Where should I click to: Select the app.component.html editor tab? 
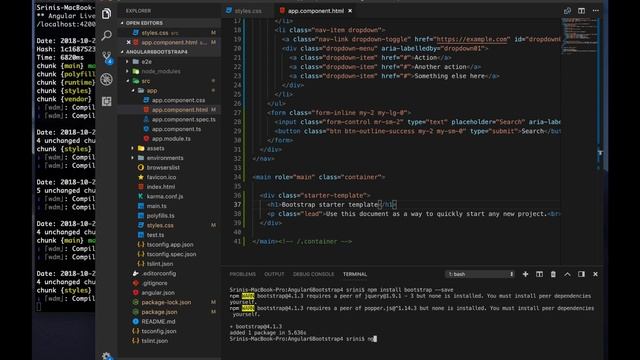click(315, 11)
